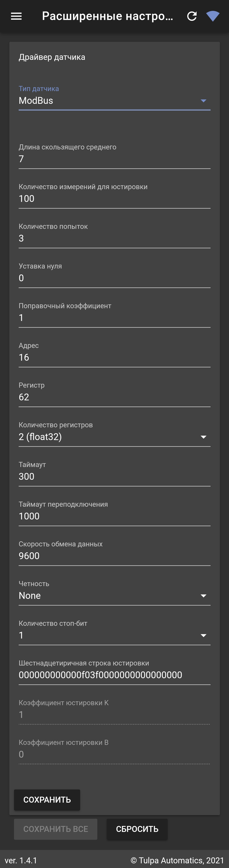
Task: Click the СБРОСИТЬ button
Action: coord(137,829)
